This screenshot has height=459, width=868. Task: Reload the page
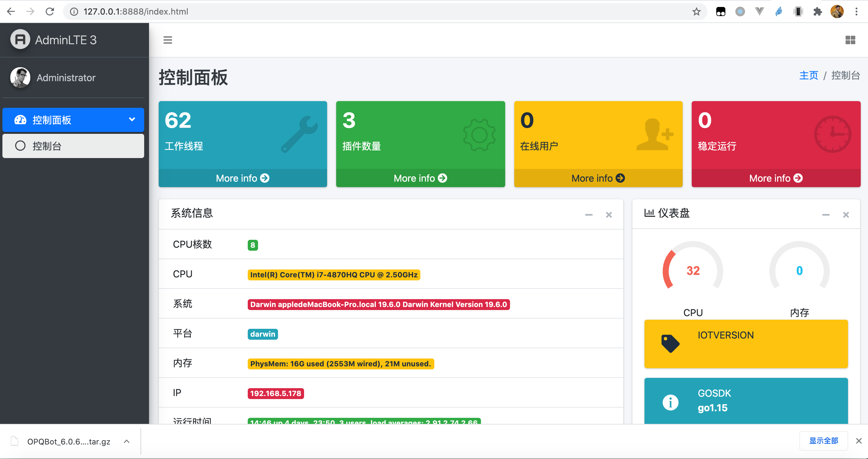(x=50, y=12)
